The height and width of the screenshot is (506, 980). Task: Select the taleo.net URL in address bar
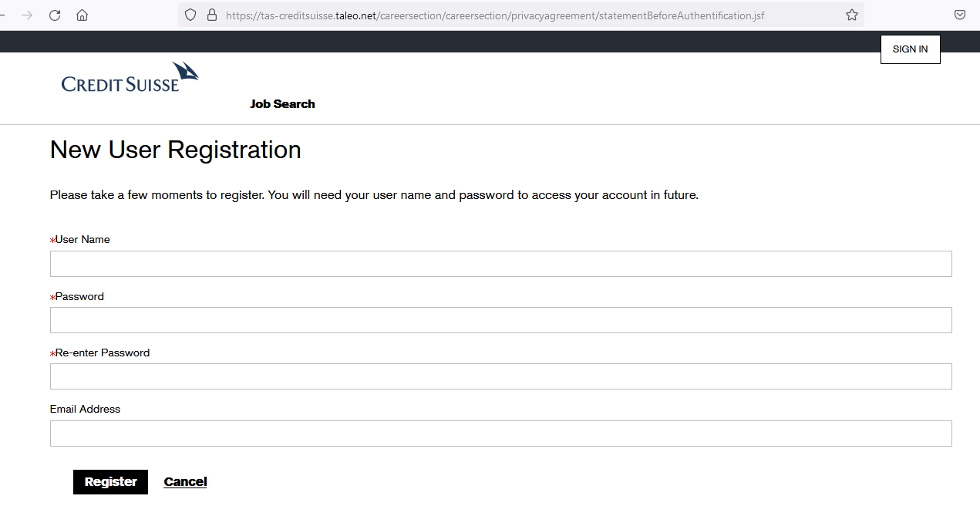(x=493, y=15)
